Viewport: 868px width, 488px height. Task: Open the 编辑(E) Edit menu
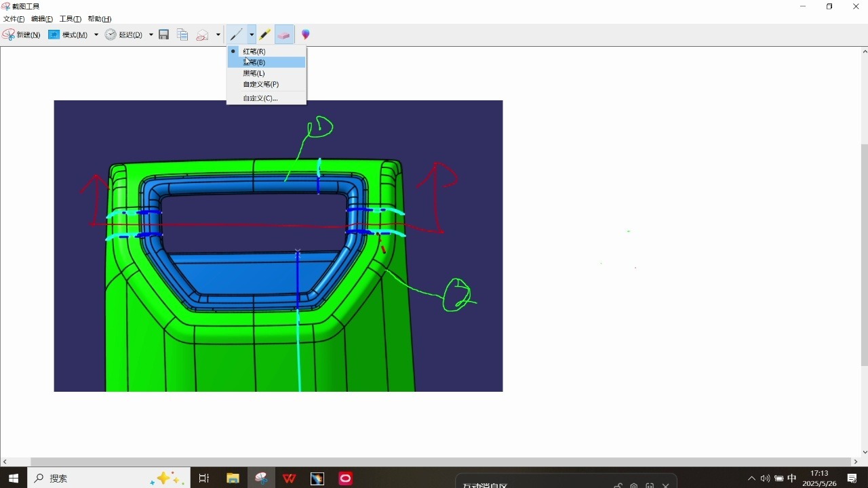[x=42, y=19]
